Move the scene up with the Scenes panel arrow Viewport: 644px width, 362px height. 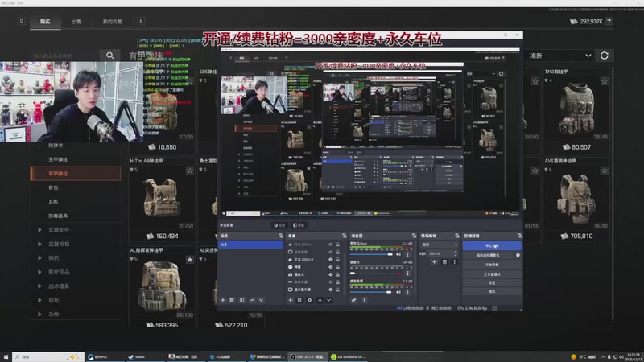pos(252,300)
